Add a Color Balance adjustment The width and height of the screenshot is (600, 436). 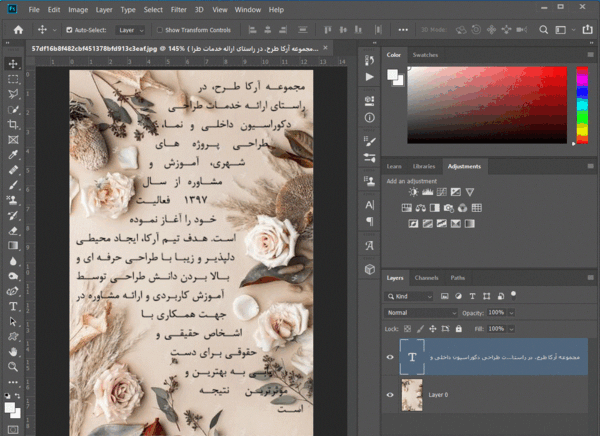coord(421,208)
